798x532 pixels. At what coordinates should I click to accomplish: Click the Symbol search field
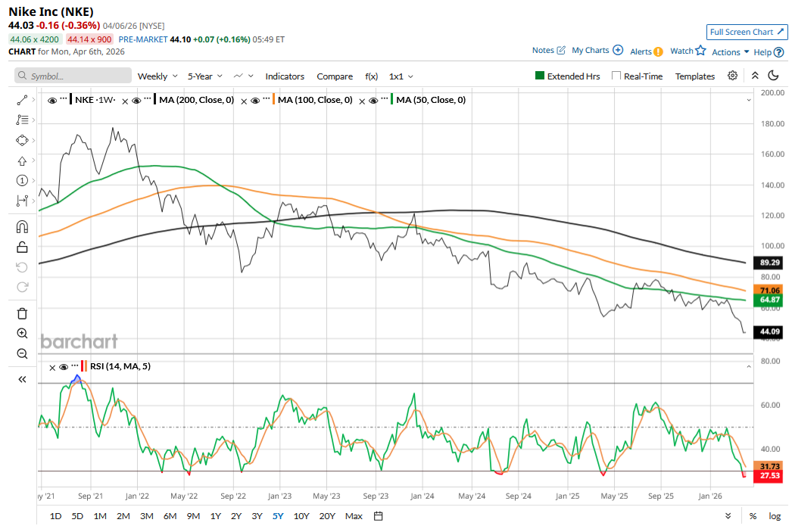[x=74, y=76]
